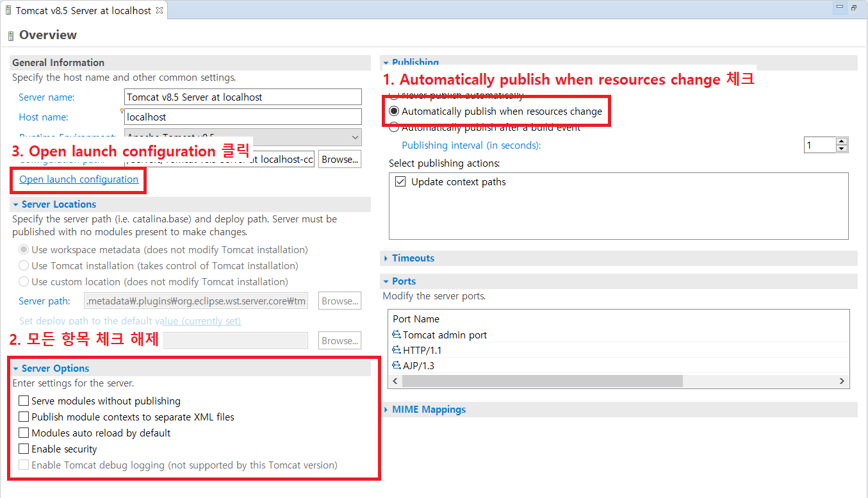
Task: Click the AJP/1.3 port row icon
Action: (397, 365)
